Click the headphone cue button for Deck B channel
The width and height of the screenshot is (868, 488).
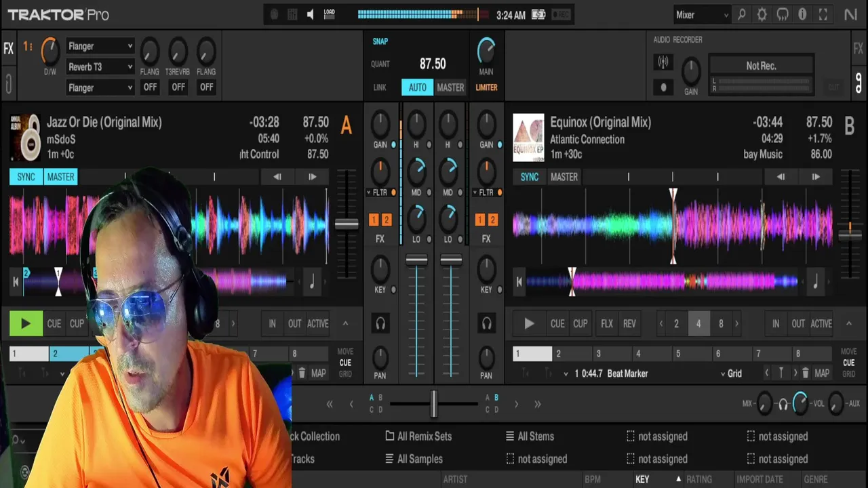(x=486, y=324)
